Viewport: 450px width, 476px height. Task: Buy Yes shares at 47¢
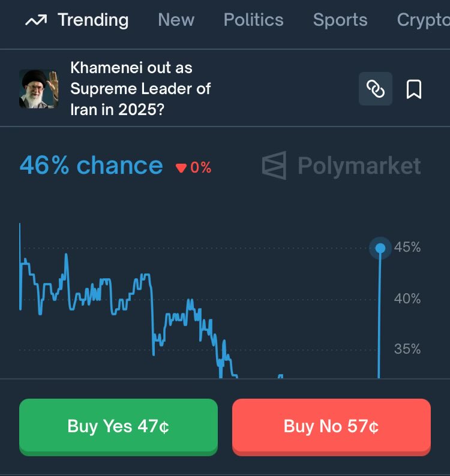click(118, 426)
